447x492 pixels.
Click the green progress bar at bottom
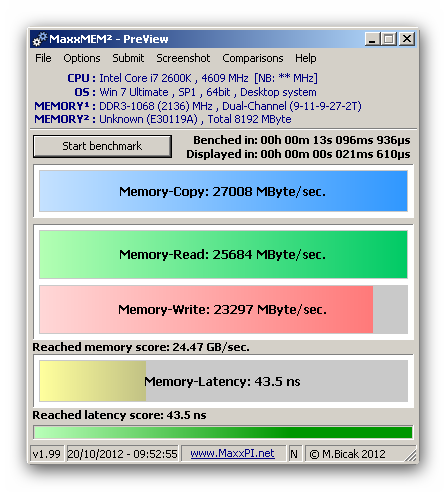(x=223, y=432)
